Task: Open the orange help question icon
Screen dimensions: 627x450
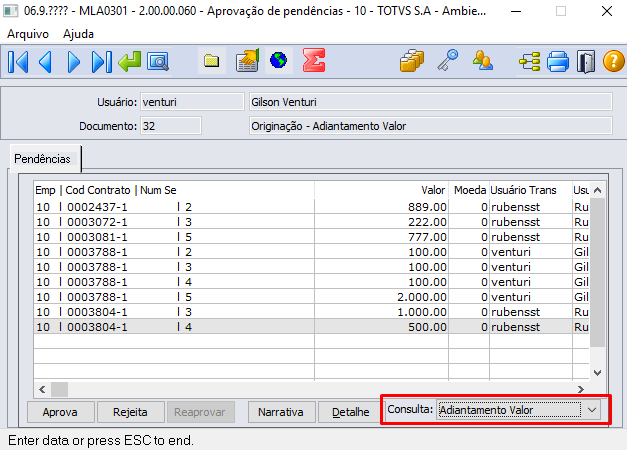Action: point(613,62)
